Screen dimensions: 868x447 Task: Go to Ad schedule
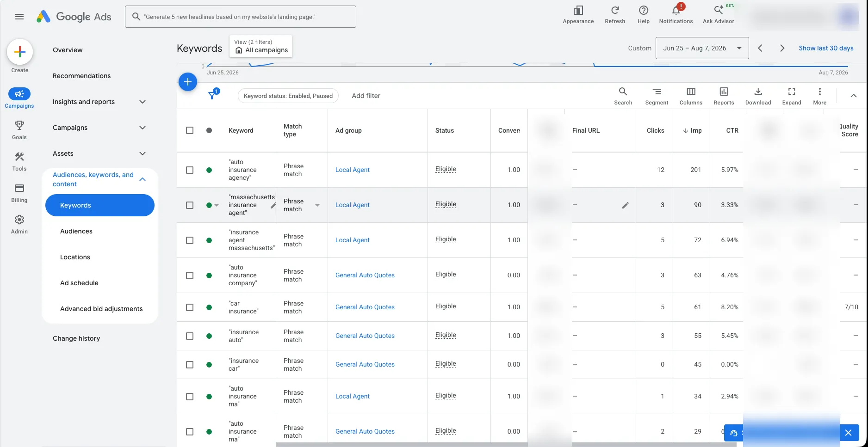coord(79,283)
